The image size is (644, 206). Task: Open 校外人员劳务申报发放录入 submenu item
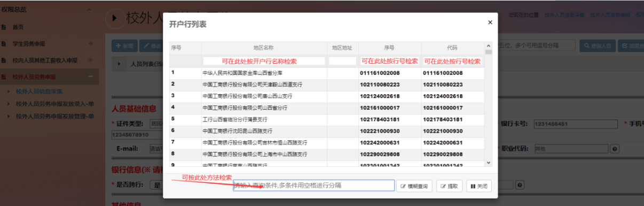click(55, 104)
